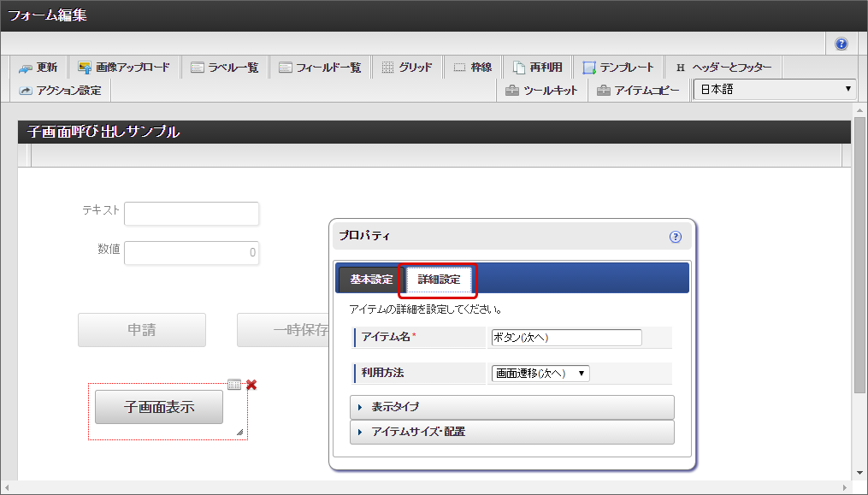Click the blue help icon in the top bar

tap(841, 44)
